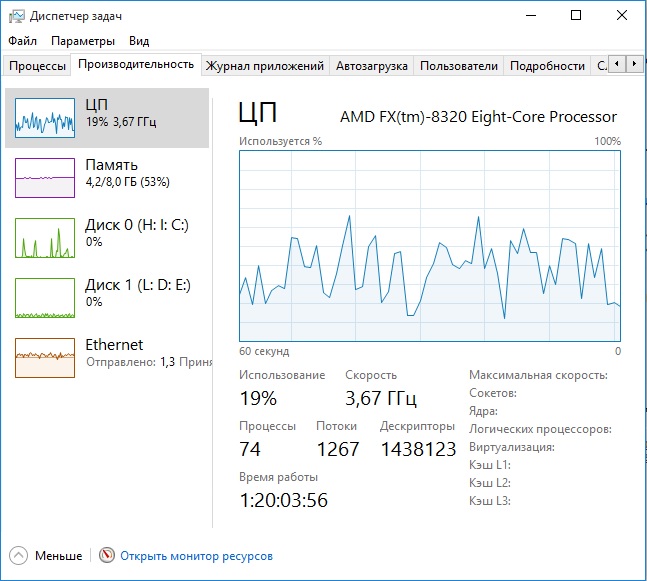The image size is (647, 581).
Task: Switch to the Журнал приложений tab
Action: point(264,66)
